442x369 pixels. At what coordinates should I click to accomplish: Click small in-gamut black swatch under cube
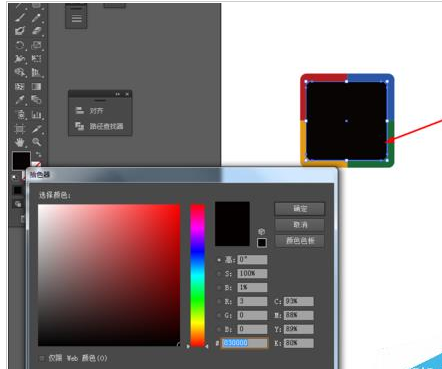point(262,243)
